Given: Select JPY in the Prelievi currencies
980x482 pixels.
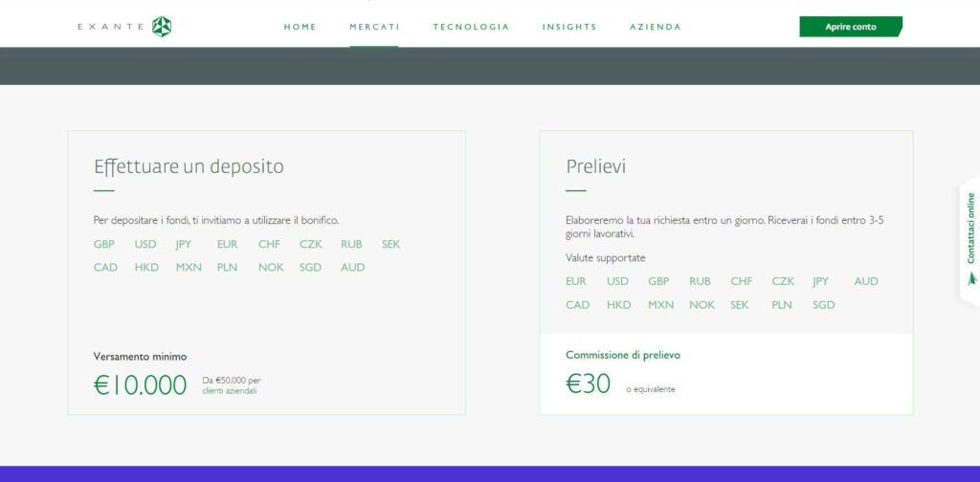Looking at the screenshot, I should (820, 281).
